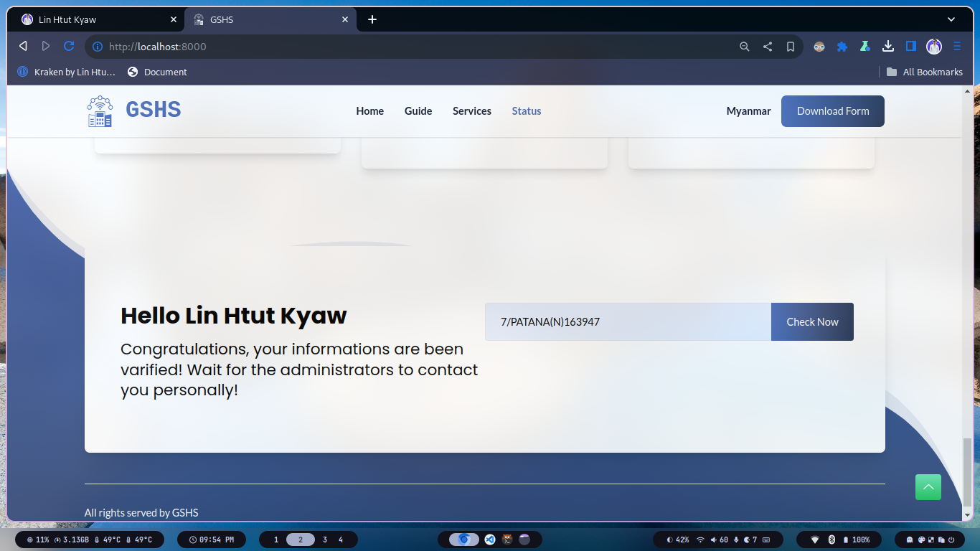The width and height of the screenshot is (980, 551).
Task: Open the Home nav link
Action: click(x=370, y=111)
